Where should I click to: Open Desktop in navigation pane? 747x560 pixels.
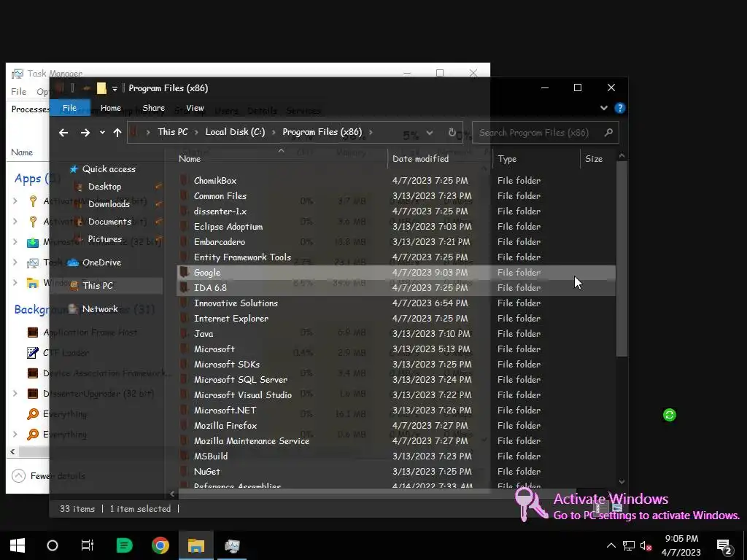[104, 187]
